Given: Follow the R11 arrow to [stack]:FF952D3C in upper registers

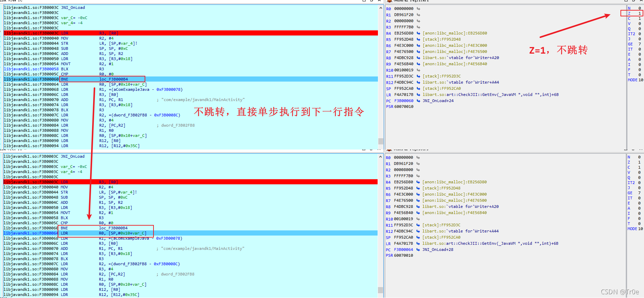Looking at the screenshot, I should click(418, 76).
